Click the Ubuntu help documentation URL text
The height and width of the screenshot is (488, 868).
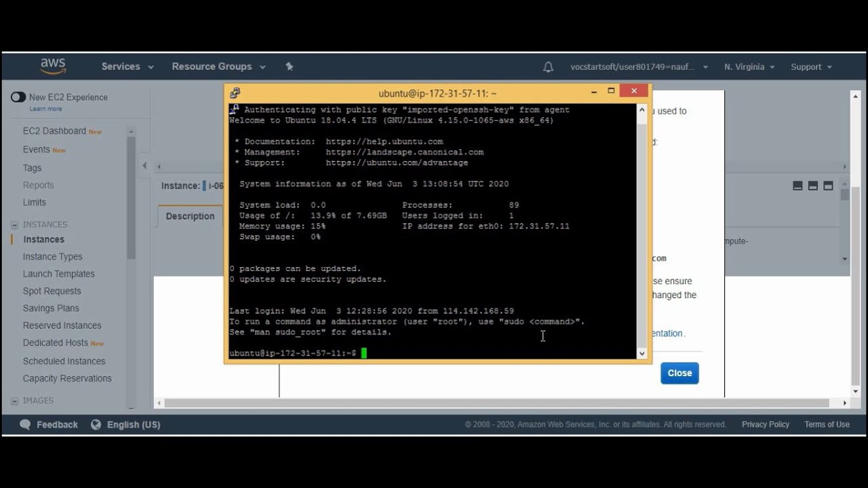384,142
